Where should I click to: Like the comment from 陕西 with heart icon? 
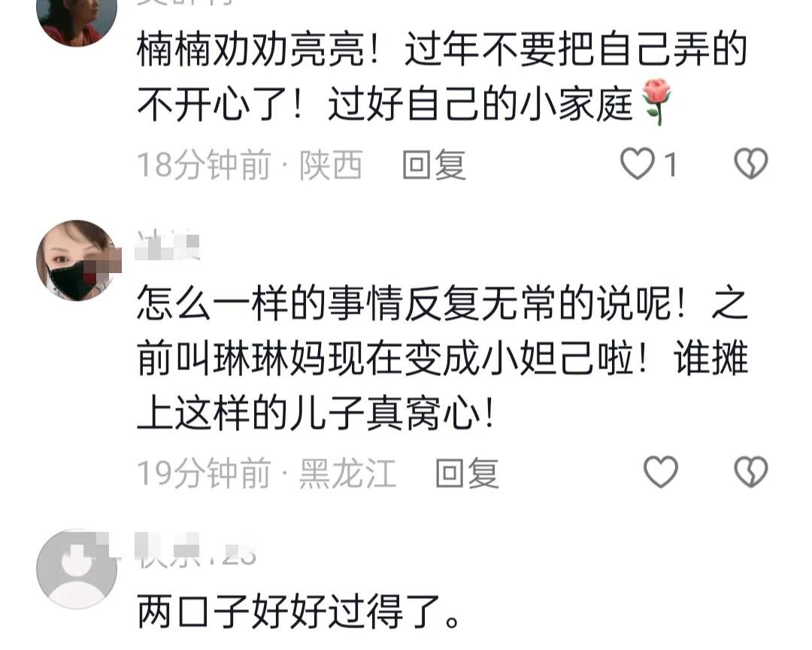pyautogui.click(x=637, y=164)
